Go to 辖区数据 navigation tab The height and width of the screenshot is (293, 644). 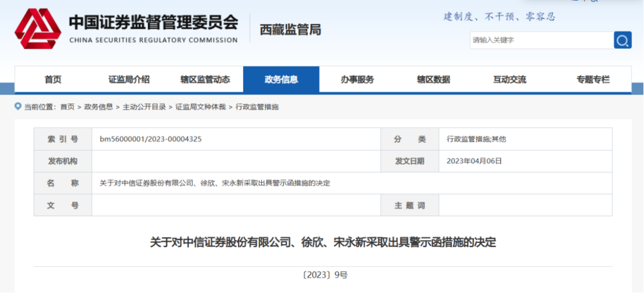pos(434,80)
